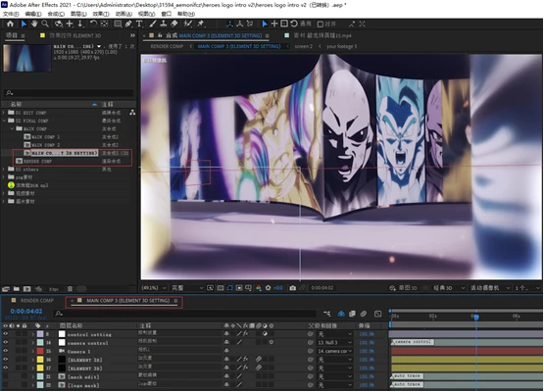Select the Selection arrow tool
The width and height of the screenshot is (544, 392).
24,24
